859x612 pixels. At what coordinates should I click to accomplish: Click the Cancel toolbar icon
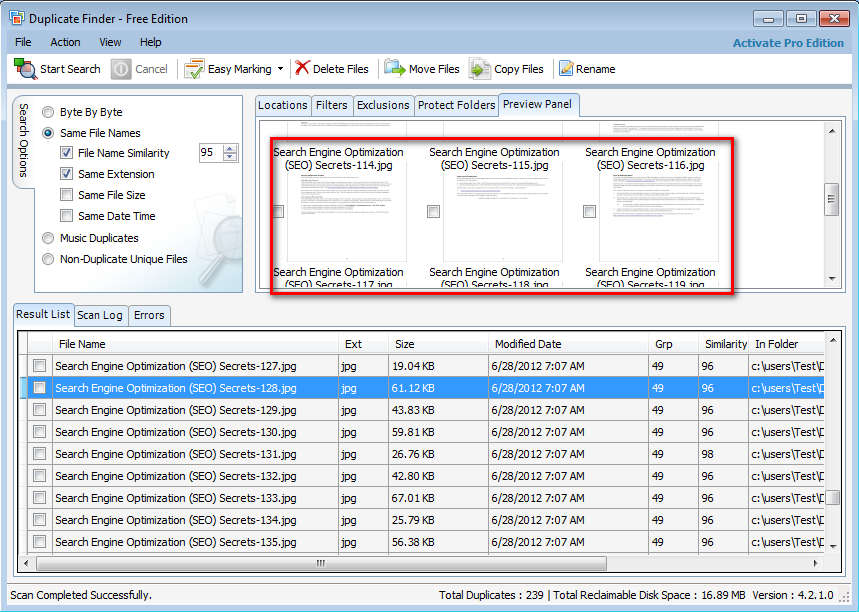click(x=121, y=69)
